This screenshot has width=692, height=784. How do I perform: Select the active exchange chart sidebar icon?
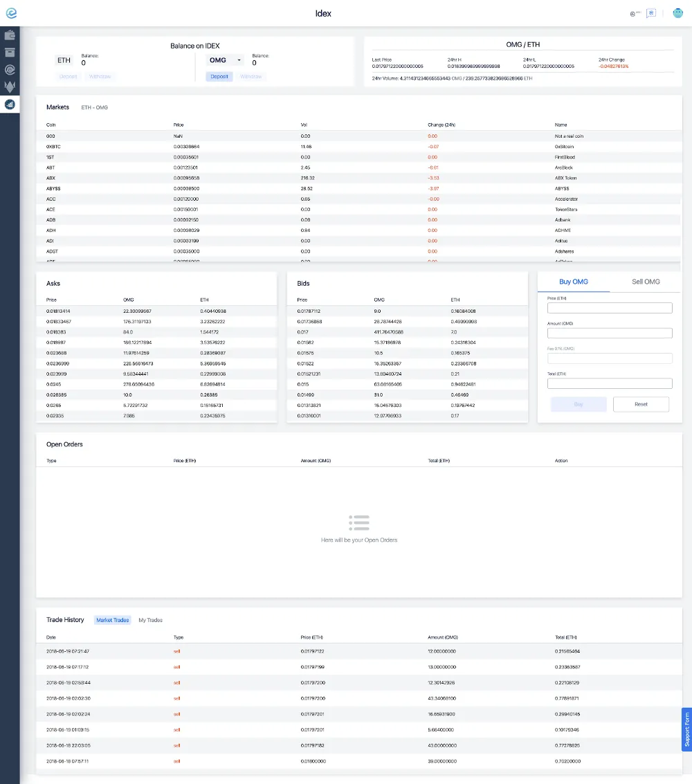point(10,104)
